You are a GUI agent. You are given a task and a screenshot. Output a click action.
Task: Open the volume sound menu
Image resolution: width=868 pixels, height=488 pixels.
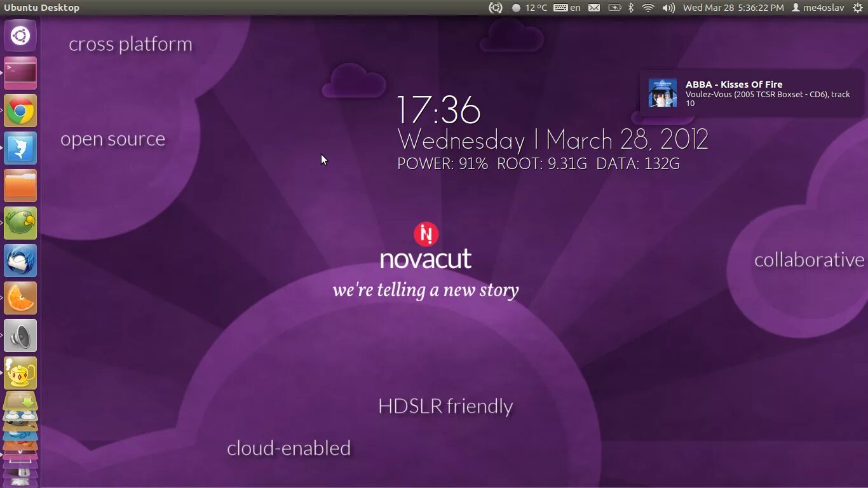[668, 8]
